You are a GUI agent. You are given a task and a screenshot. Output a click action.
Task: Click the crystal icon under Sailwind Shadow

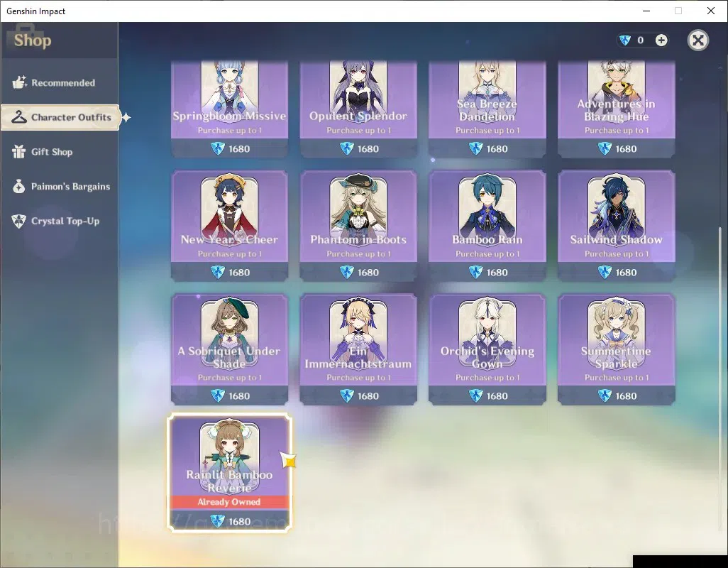pyautogui.click(x=605, y=272)
